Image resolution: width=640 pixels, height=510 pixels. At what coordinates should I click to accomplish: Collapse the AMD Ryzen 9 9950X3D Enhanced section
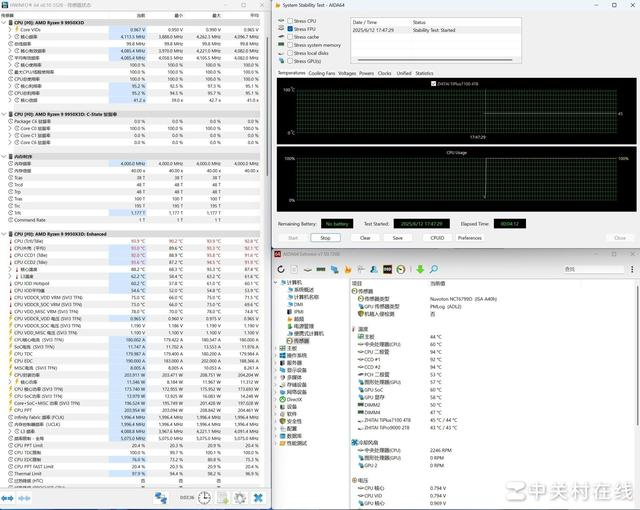pyautogui.click(x=5, y=234)
